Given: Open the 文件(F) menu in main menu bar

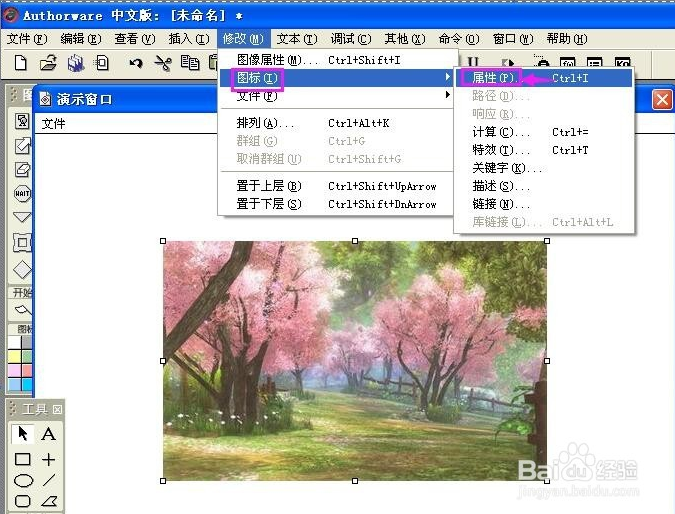Looking at the screenshot, I should [x=27, y=39].
